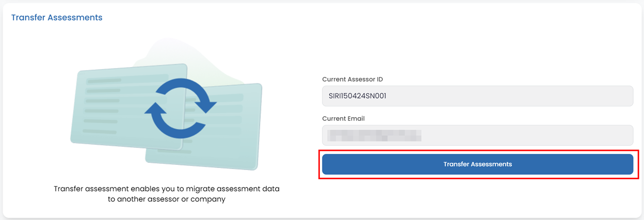
Task: Click the empty right end of the email field
Action: point(593,135)
